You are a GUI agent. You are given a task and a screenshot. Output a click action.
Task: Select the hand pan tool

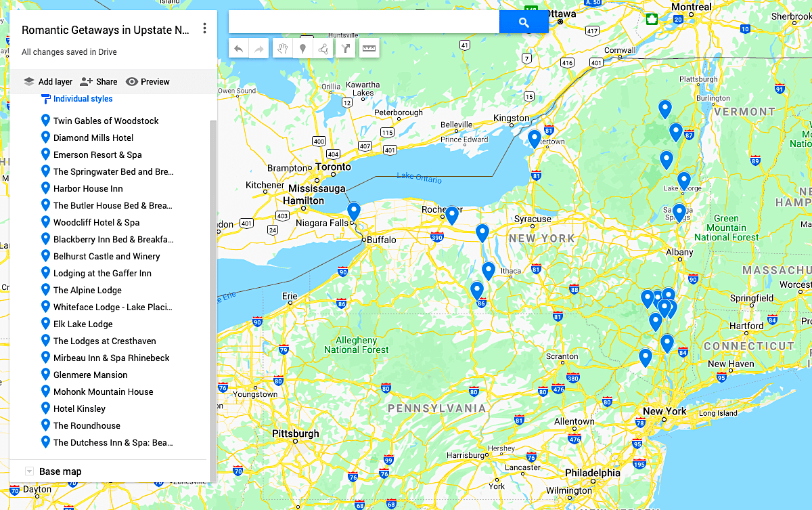click(x=282, y=49)
